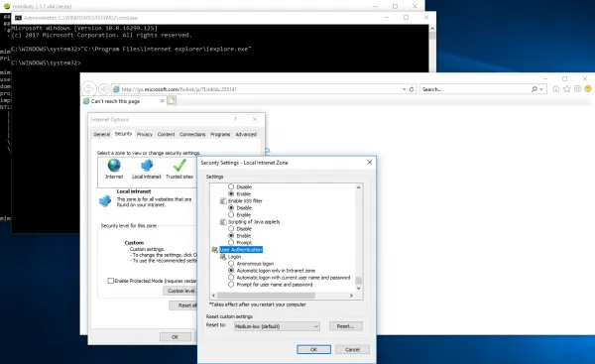
Task: Click the Internet Explorer forward arrow
Action: click(x=103, y=89)
